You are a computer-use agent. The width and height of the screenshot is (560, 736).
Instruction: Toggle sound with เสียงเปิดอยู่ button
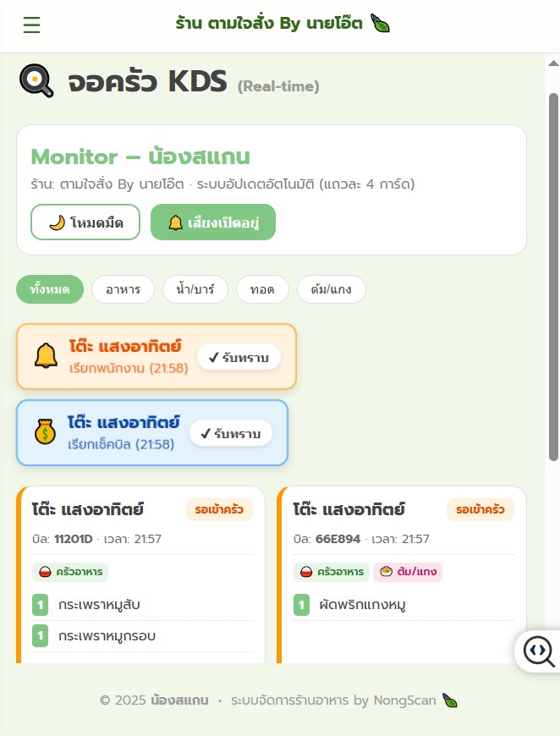coord(213,222)
